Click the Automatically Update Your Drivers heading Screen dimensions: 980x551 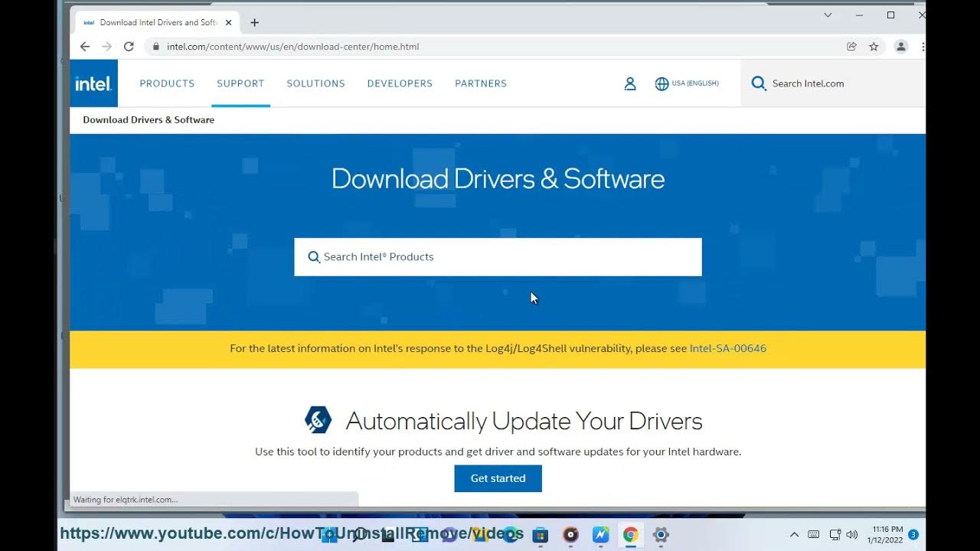[x=524, y=421]
